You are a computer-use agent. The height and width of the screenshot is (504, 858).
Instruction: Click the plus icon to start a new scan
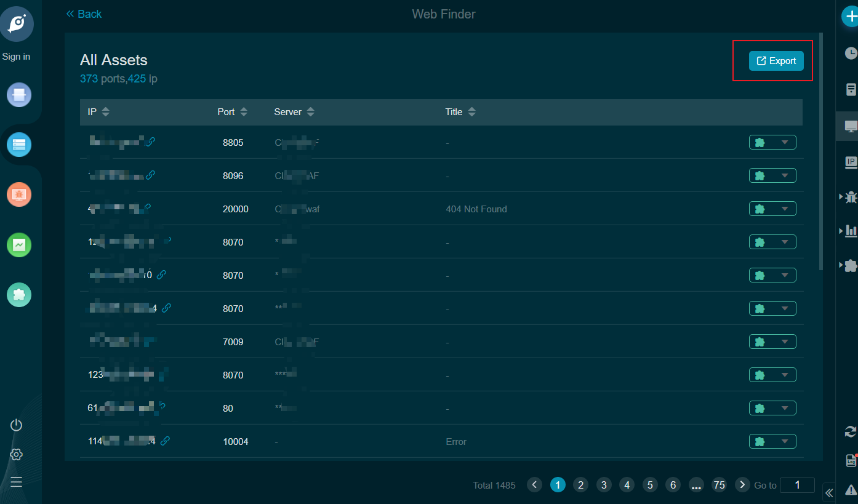click(851, 17)
